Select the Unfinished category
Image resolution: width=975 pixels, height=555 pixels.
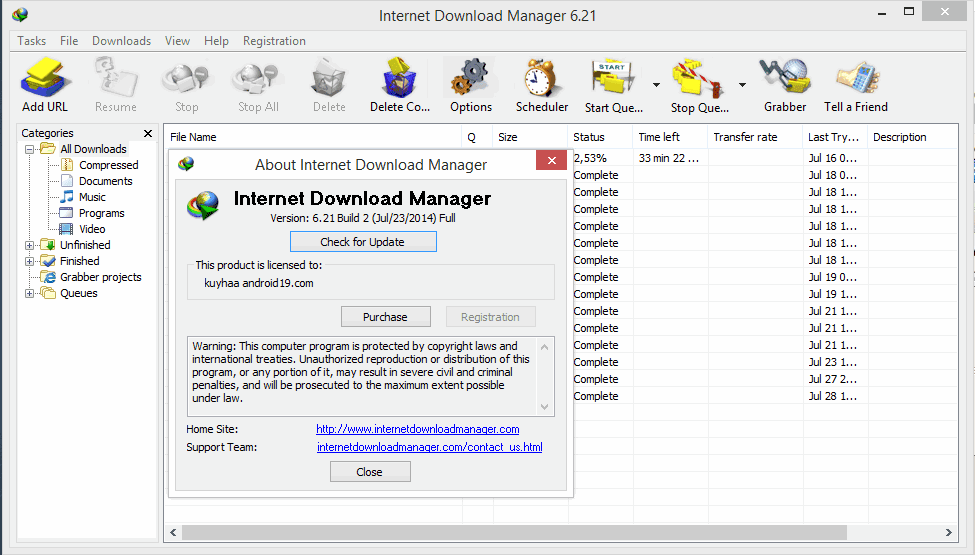click(x=85, y=245)
